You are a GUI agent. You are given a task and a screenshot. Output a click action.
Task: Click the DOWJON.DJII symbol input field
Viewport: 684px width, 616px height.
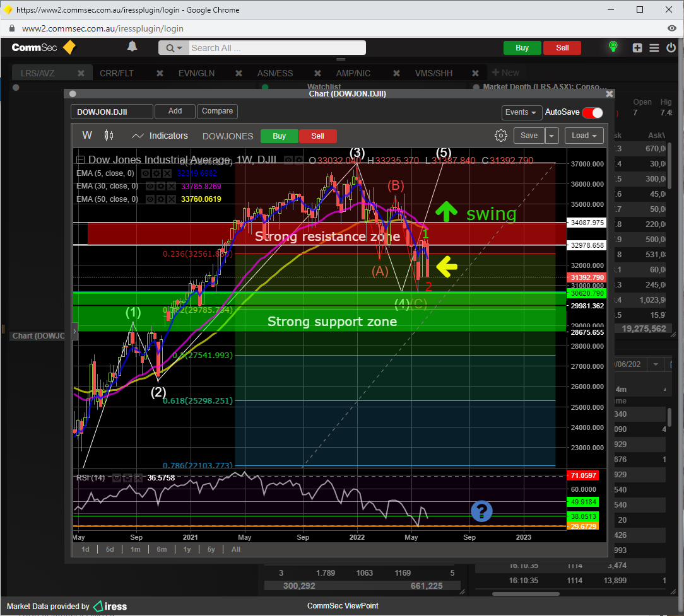(x=112, y=112)
